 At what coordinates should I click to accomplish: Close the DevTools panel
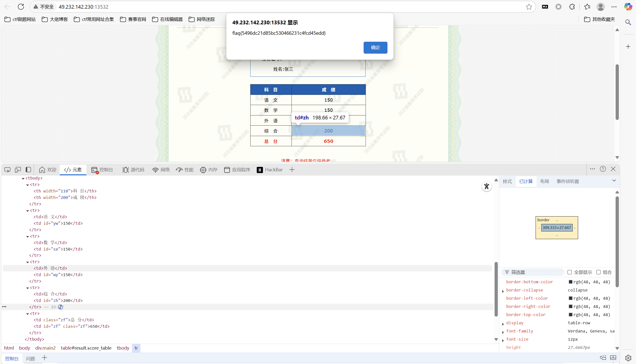point(613,169)
